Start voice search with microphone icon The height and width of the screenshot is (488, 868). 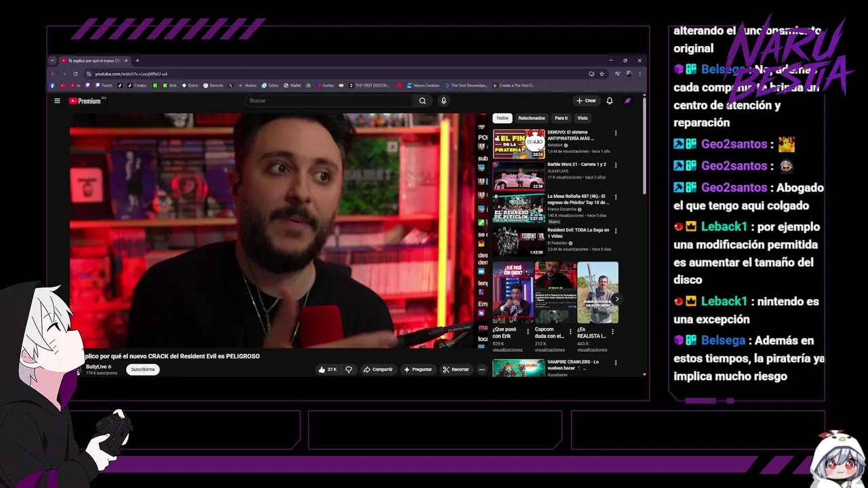[x=443, y=101]
